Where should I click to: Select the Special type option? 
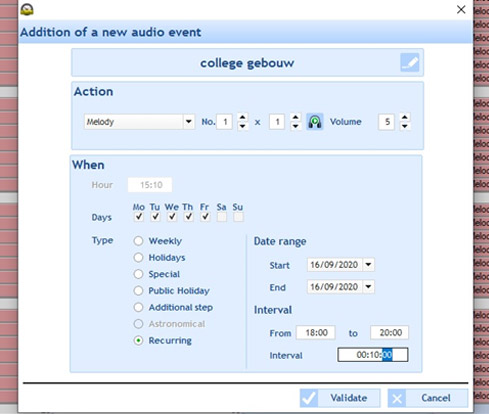(138, 274)
